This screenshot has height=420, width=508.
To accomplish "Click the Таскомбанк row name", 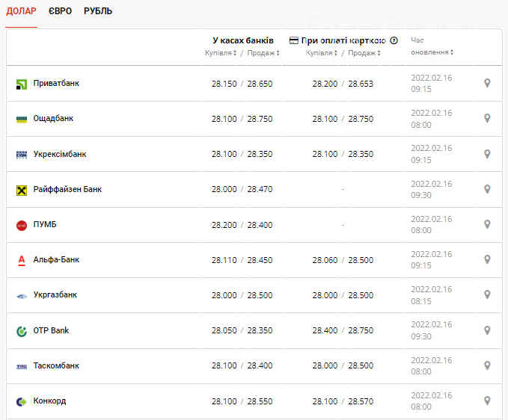I will click(x=56, y=365).
